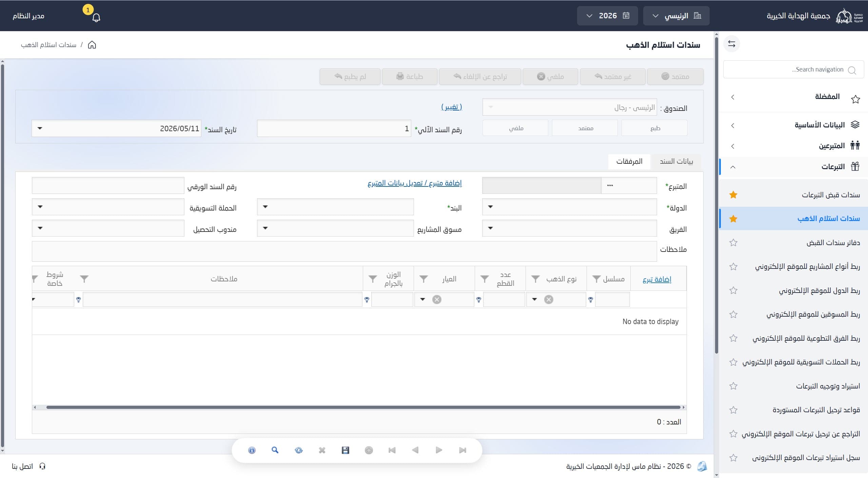Click إضافة متبرع / تعديل بيانات المتبرع link
Viewport: 868px width, 478px height.
415,183
